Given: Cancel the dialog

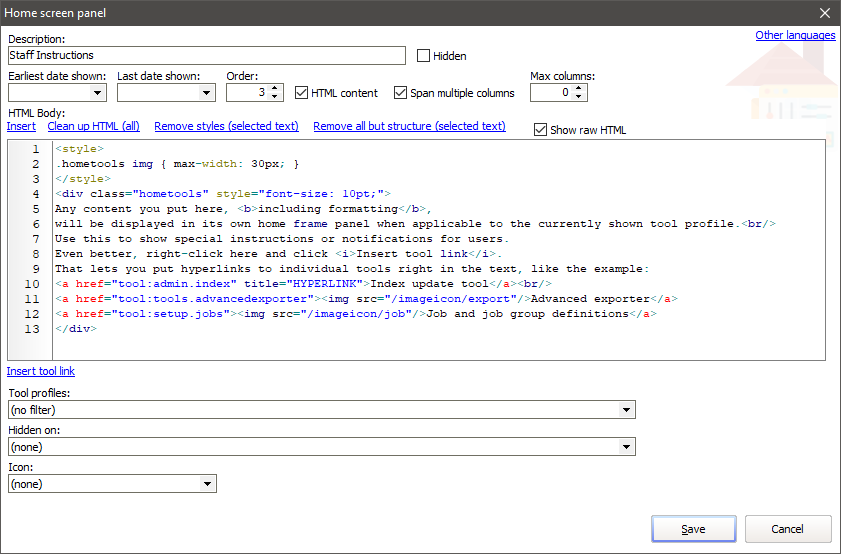Looking at the screenshot, I should [787, 529].
